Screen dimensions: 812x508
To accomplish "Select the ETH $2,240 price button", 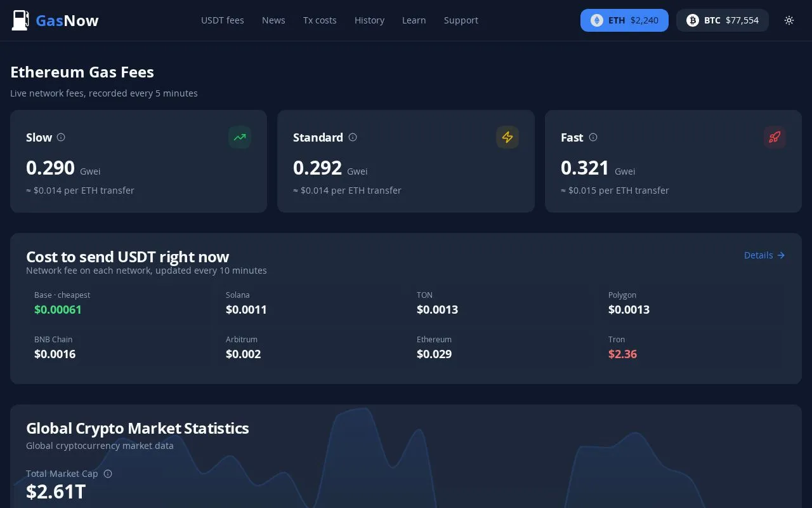I will [624, 20].
